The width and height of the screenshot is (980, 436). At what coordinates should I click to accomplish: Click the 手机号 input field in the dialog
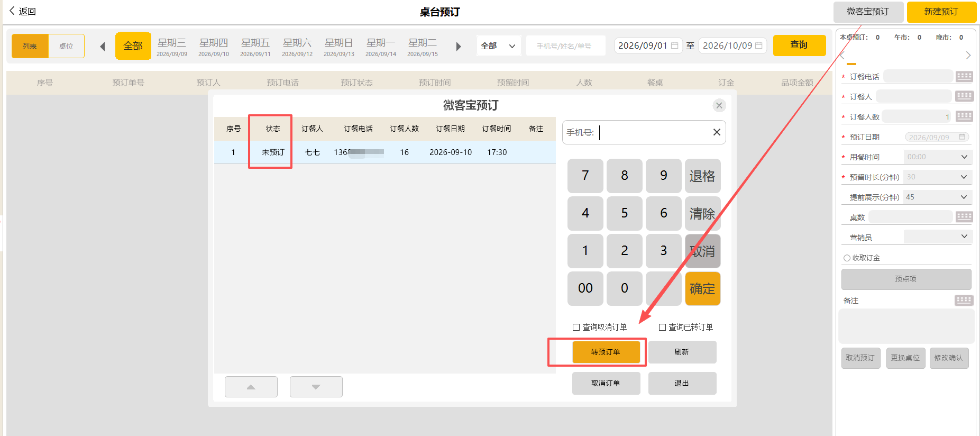(x=644, y=132)
